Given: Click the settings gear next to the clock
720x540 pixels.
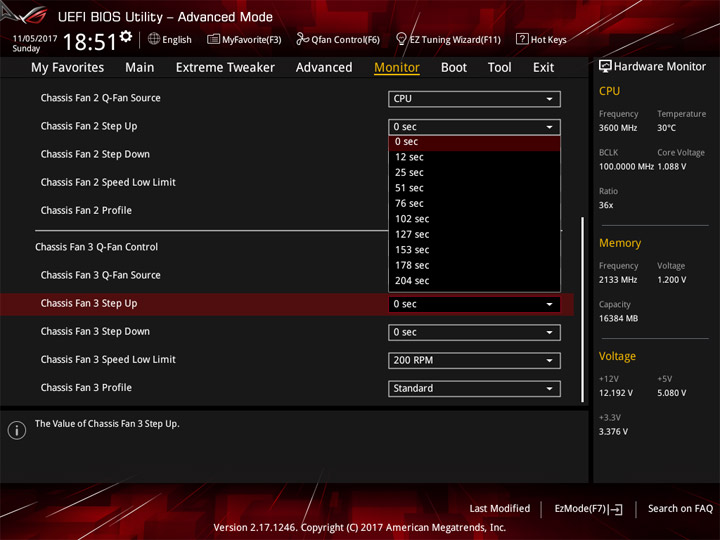Looking at the screenshot, I should point(126,36).
